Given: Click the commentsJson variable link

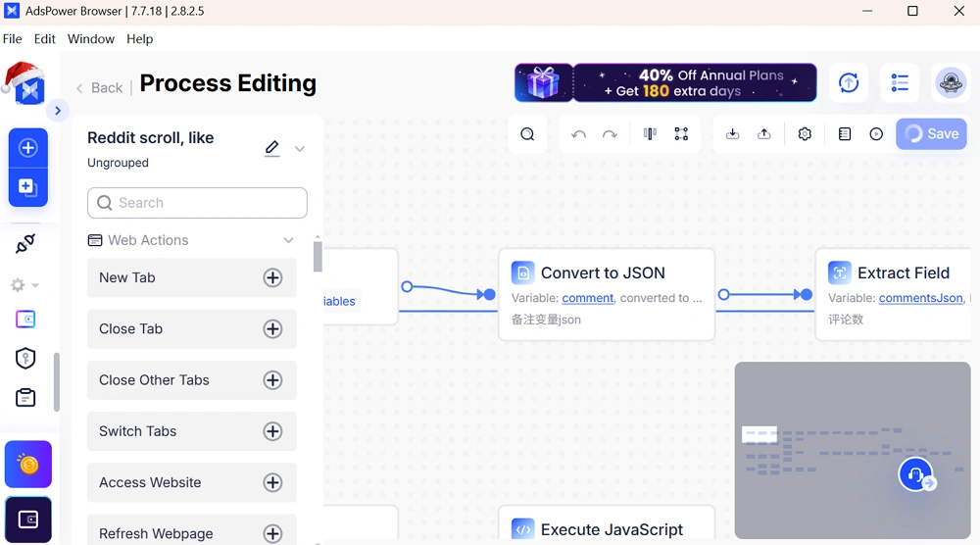Looking at the screenshot, I should 920,298.
